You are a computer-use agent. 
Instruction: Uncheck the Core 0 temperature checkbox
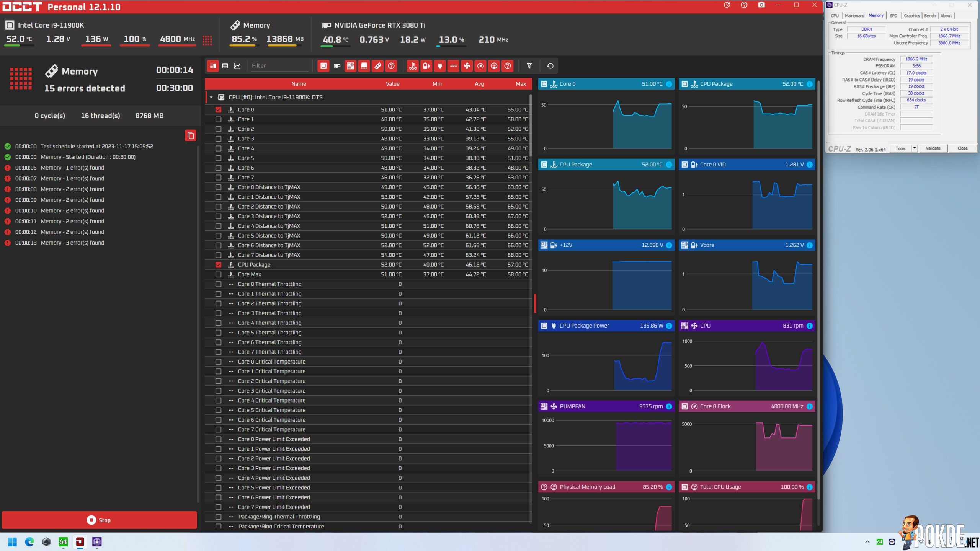tap(218, 110)
